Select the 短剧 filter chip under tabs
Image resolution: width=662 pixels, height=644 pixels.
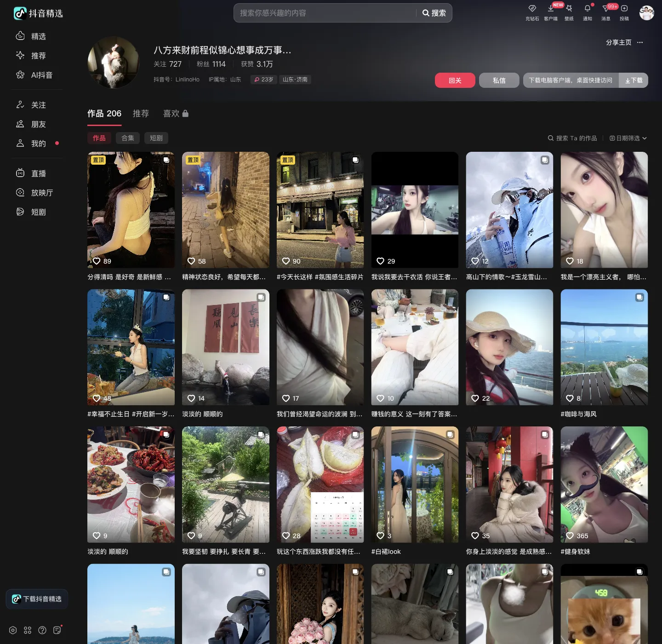pyautogui.click(x=156, y=138)
